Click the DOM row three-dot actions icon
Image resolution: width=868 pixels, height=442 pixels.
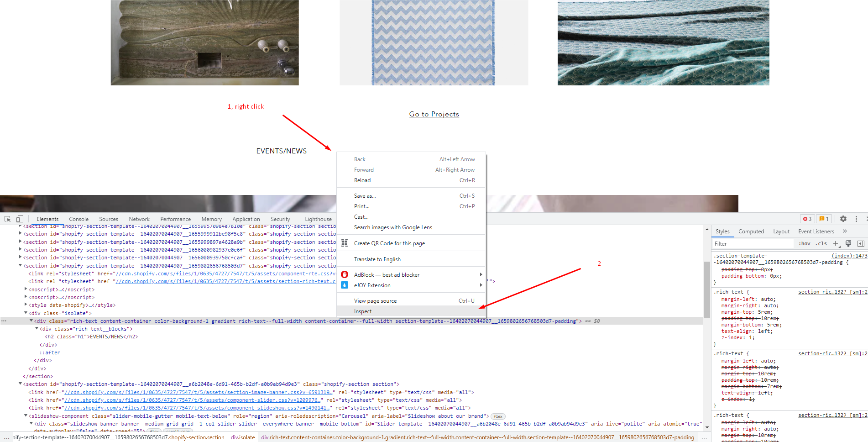tap(4, 321)
